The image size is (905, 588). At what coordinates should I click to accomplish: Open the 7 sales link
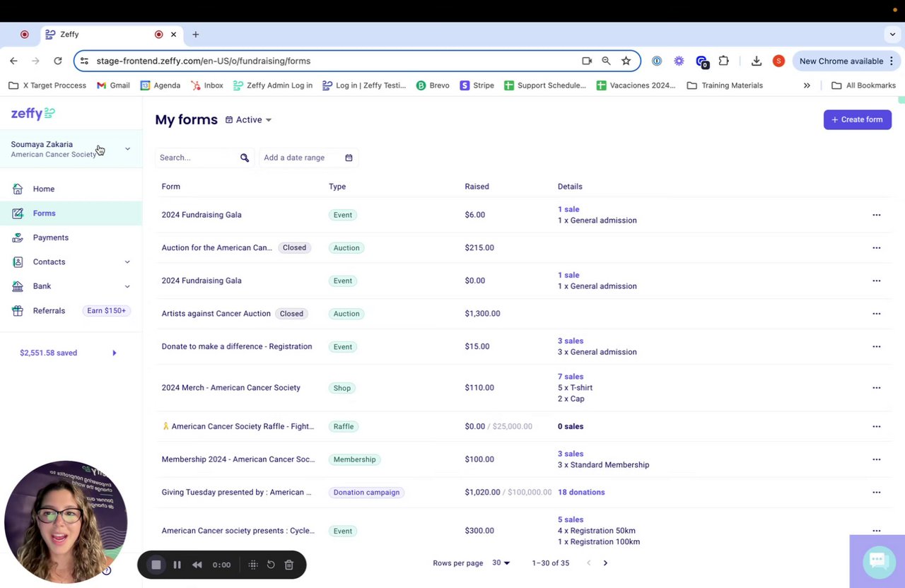pos(571,377)
